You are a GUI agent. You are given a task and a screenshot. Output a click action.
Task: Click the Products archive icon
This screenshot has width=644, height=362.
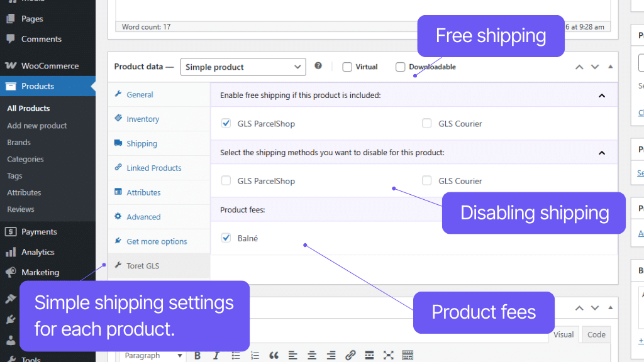point(11,86)
